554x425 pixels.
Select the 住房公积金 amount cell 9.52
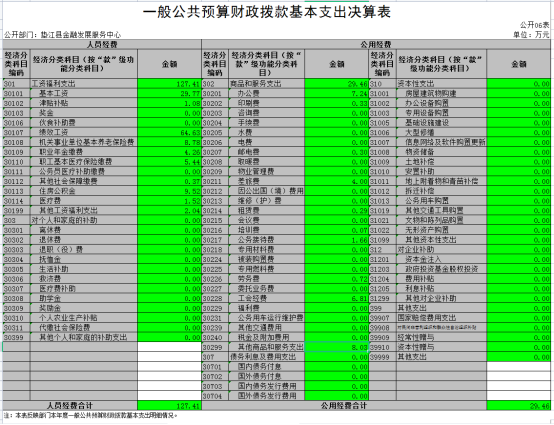pyautogui.click(x=169, y=191)
